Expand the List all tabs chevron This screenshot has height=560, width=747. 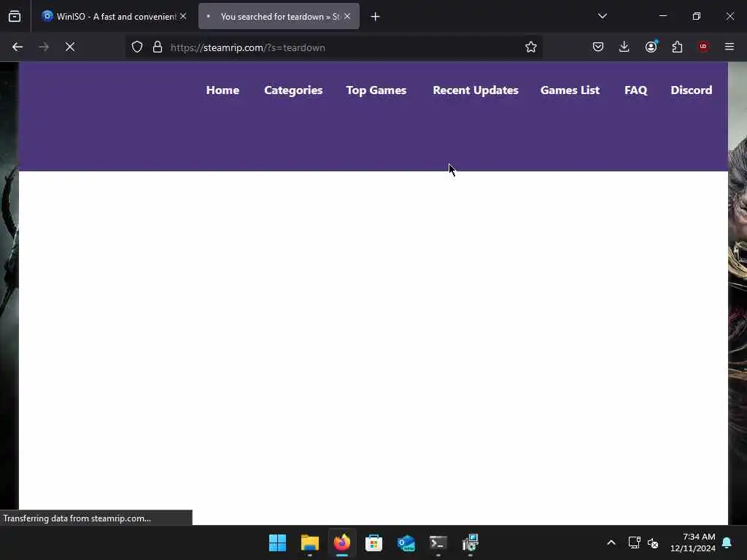click(602, 16)
